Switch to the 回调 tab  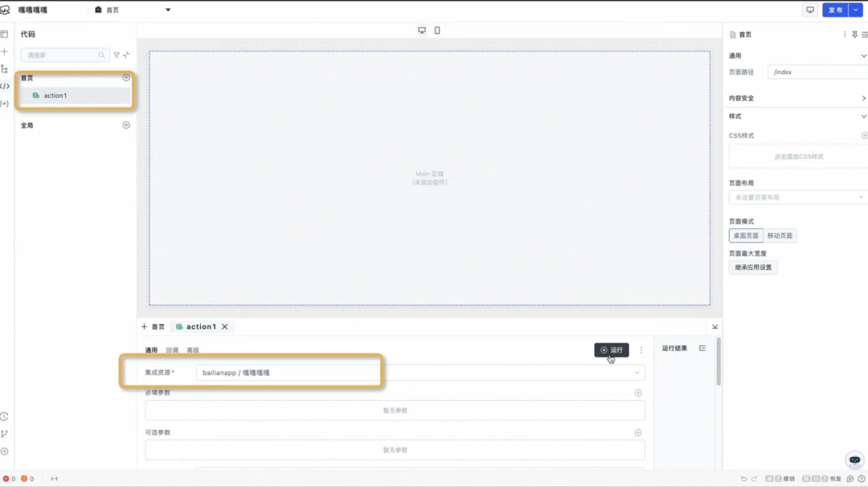point(172,350)
